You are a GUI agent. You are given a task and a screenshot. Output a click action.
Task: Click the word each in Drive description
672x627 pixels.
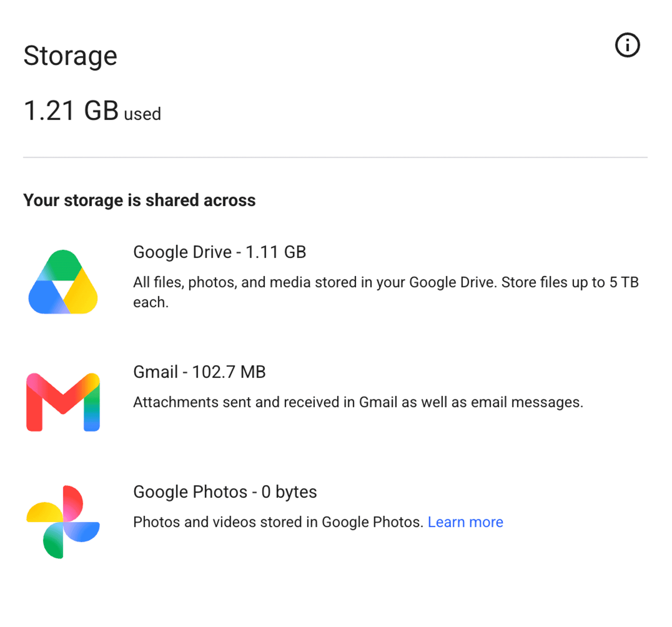(151, 302)
